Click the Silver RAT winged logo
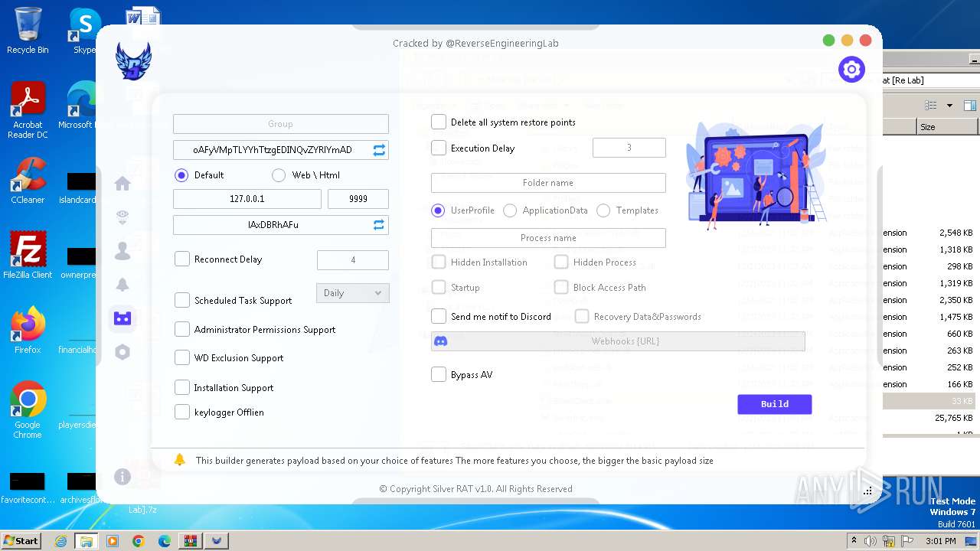This screenshot has width=980, height=551. (x=133, y=61)
